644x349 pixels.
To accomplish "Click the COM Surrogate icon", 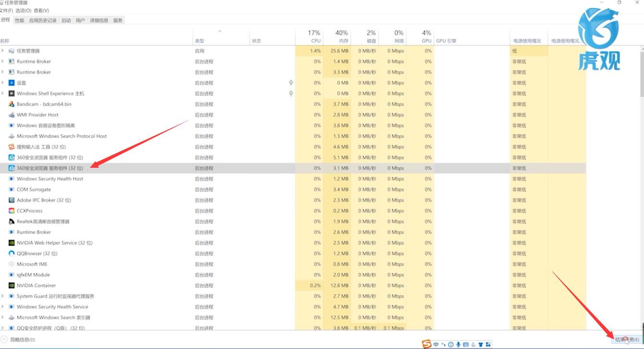I will click(12, 189).
